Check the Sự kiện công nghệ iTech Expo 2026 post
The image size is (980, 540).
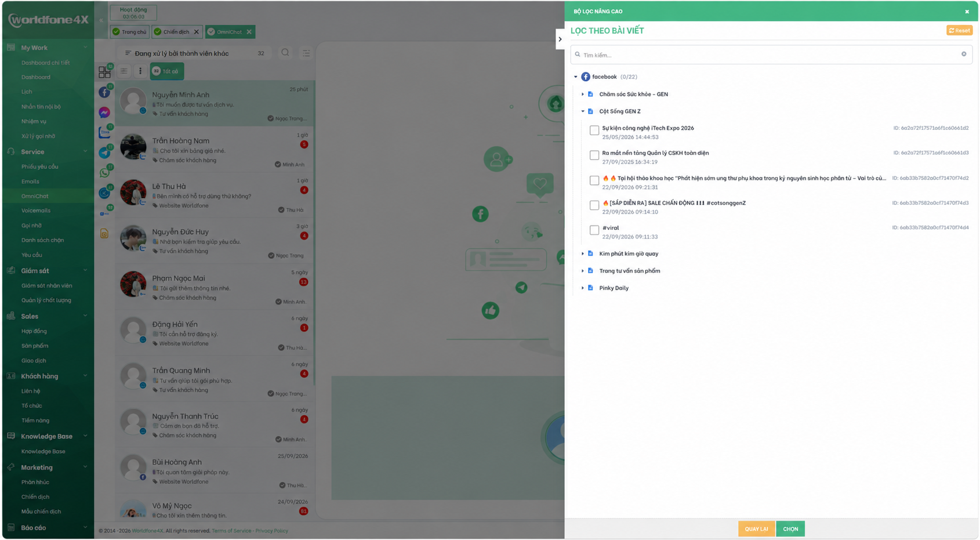click(x=594, y=131)
